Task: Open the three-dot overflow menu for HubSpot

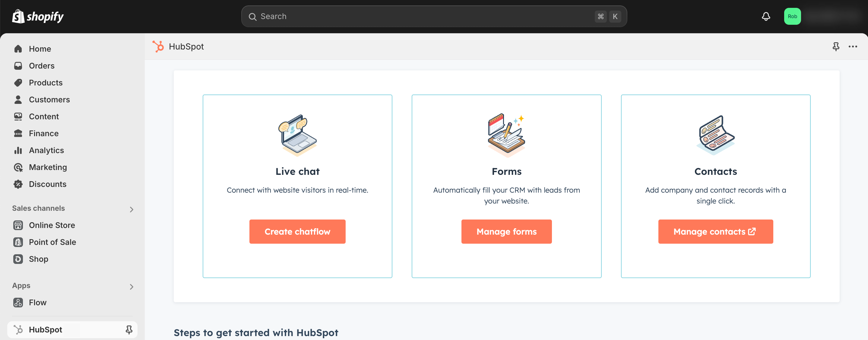Action: (x=853, y=47)
